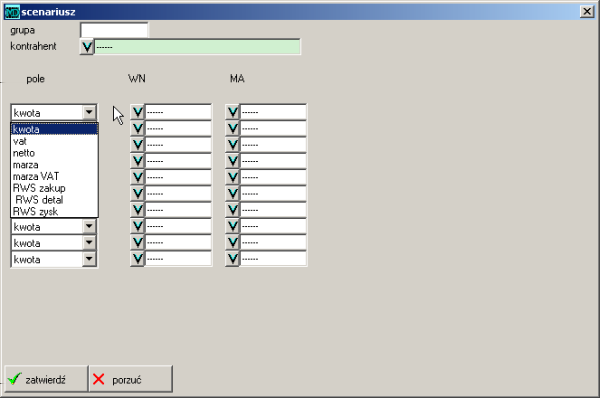Discard changes with the porzuć button
This screenshot has height=398, width=600.
[131, 379]
